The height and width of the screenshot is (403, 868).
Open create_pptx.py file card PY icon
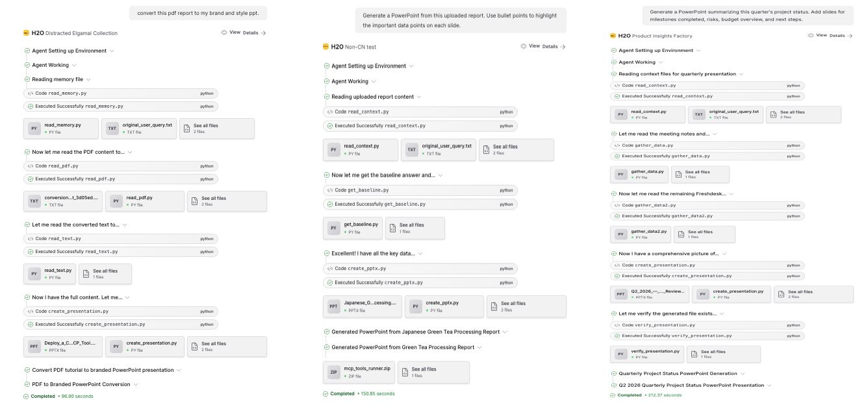[416, 306]
